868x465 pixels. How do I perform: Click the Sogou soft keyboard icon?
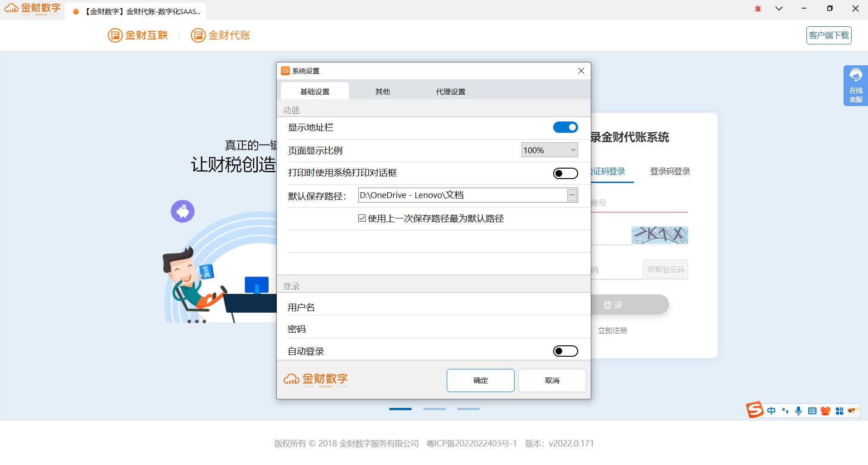point(812,411)
